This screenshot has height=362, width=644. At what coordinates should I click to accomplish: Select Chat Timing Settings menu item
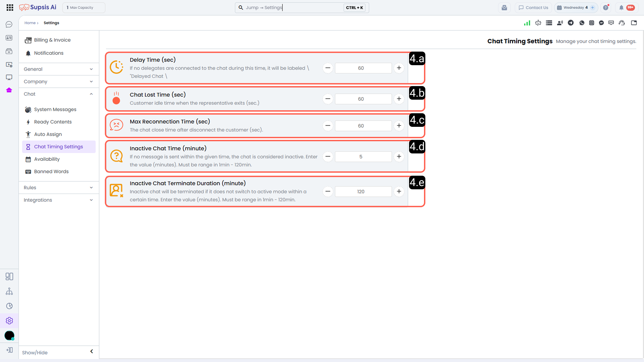click(x=59, y=147)
